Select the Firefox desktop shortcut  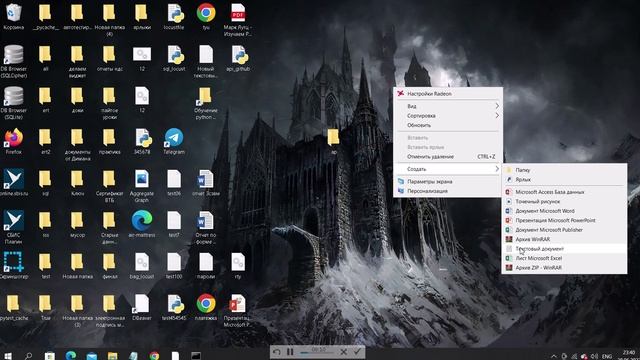coord(13,141)
